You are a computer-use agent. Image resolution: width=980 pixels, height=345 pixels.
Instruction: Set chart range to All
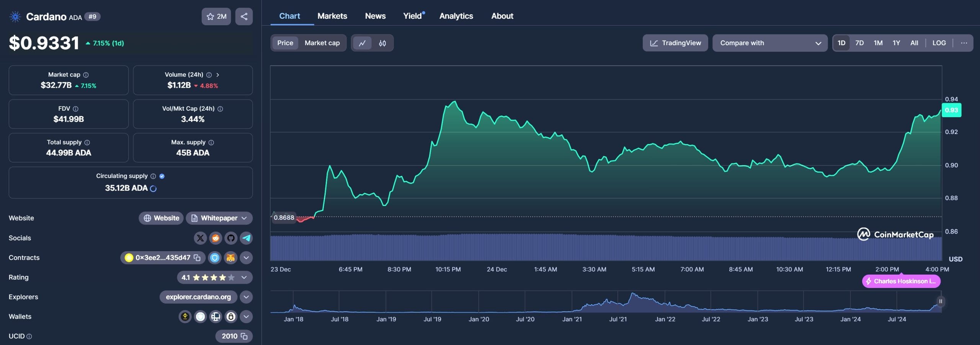[914, 43]
